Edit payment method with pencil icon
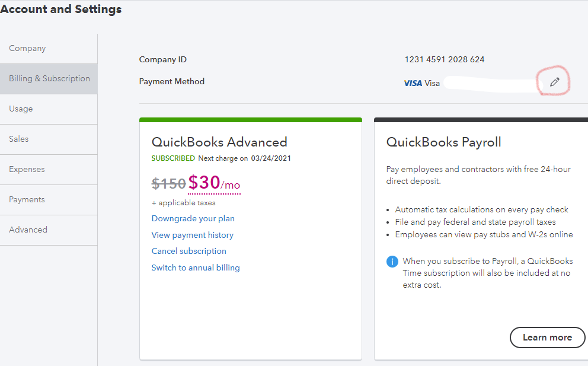Viewport: 588px width, 366px height. [x=555, y=82]
